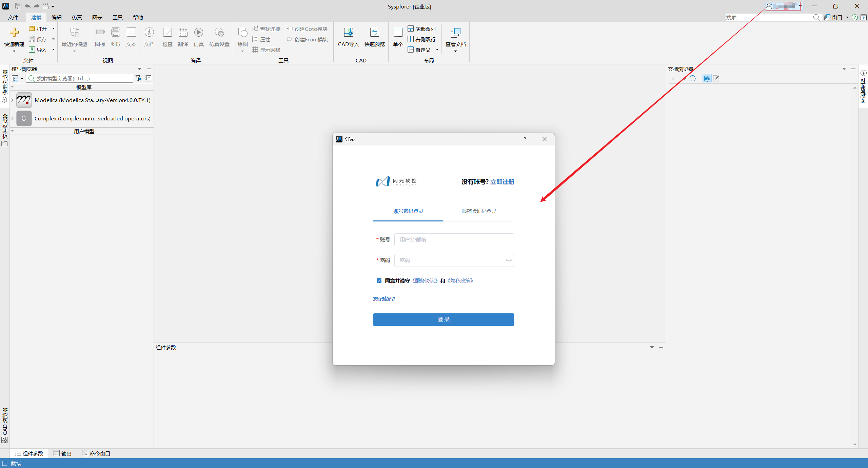Open the 窗口 dropdown menu
Screen dimensions: 868x468
click(x=837, y=17)
